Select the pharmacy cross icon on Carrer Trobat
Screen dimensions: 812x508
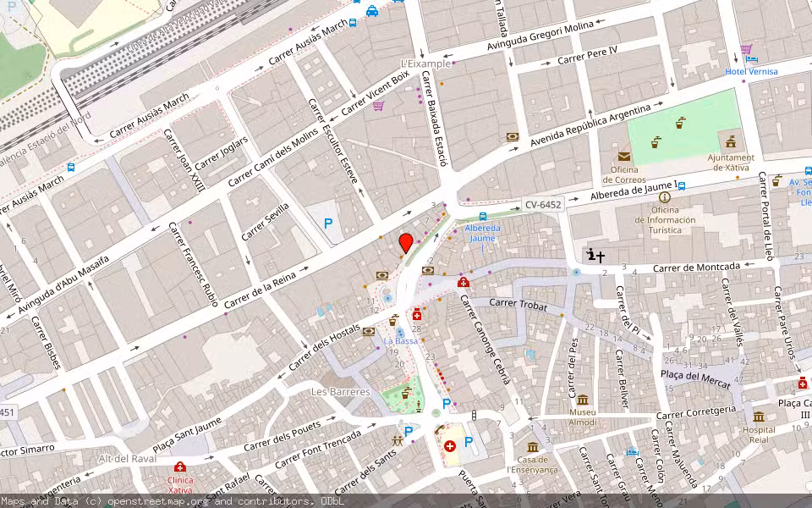463,282
